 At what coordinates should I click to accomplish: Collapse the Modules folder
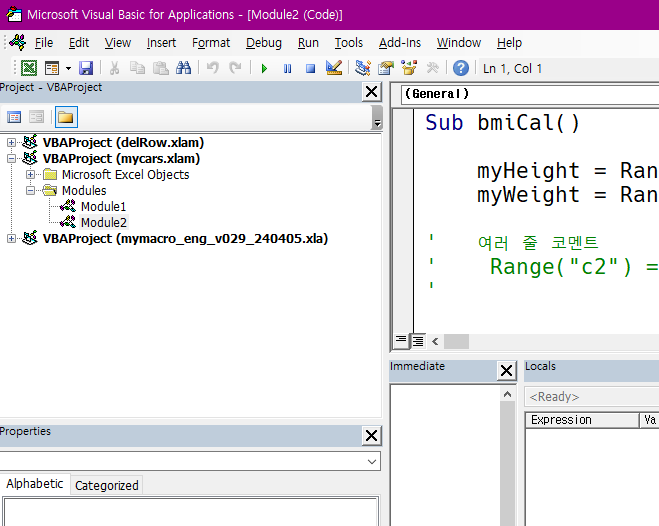(30, 190)
